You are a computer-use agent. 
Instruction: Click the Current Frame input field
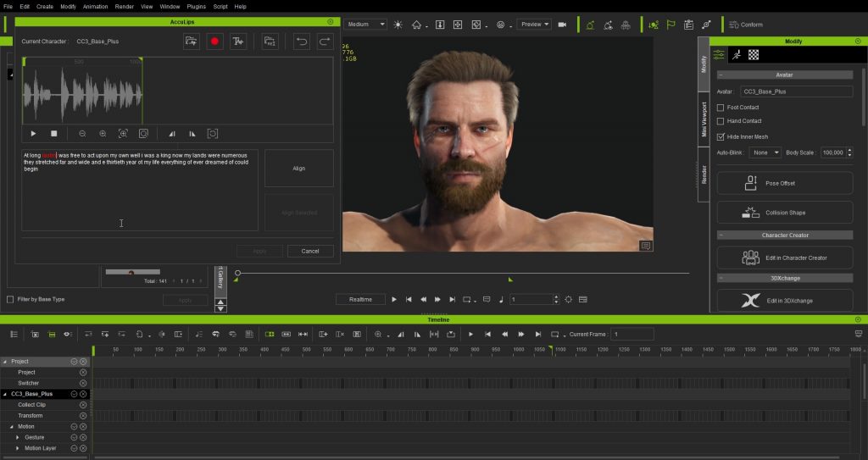point(632,335)
